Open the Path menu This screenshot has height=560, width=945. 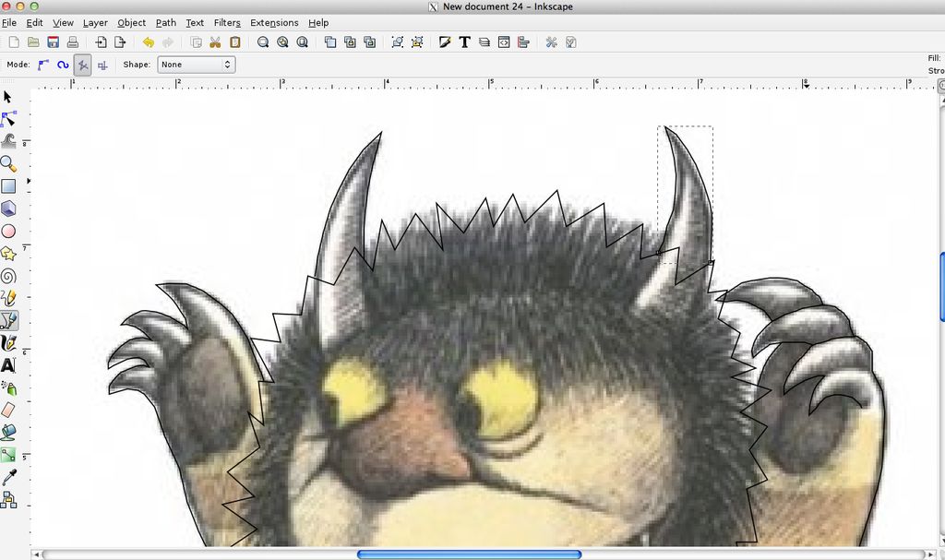(166, 22)
